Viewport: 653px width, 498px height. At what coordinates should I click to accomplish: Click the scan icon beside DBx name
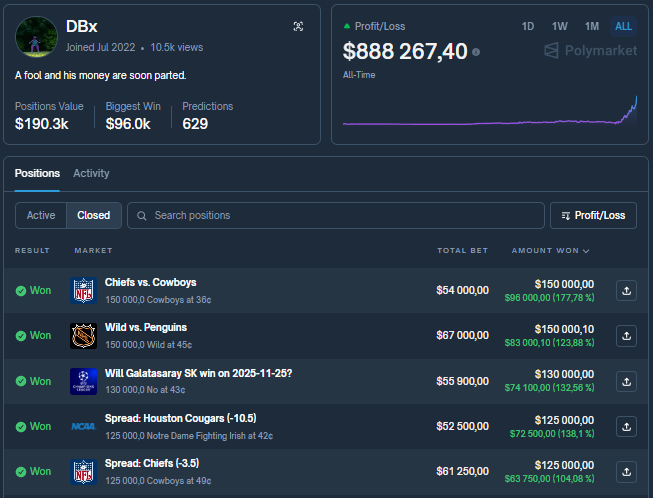click(298, 27)
